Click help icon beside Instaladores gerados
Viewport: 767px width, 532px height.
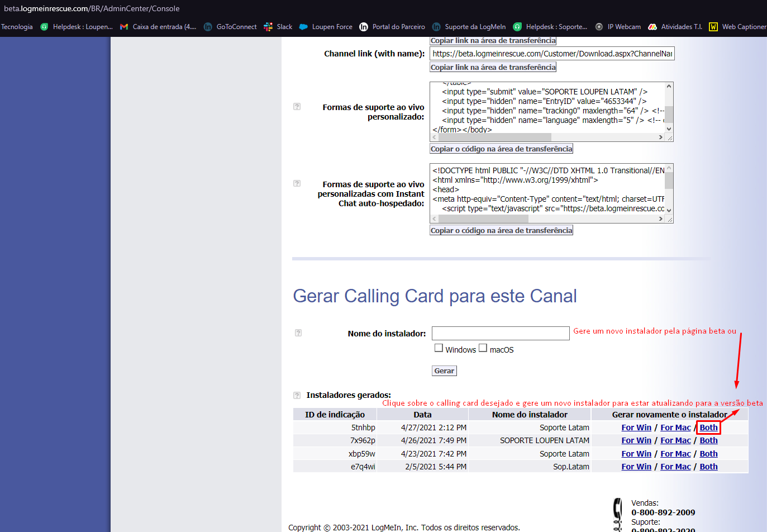[297, 396]
